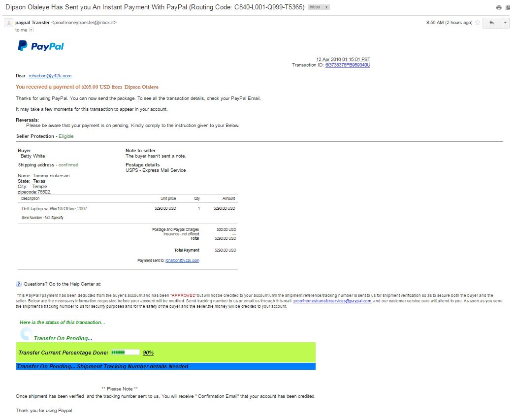Click the 'Amount' column header

tap(229, 198)
